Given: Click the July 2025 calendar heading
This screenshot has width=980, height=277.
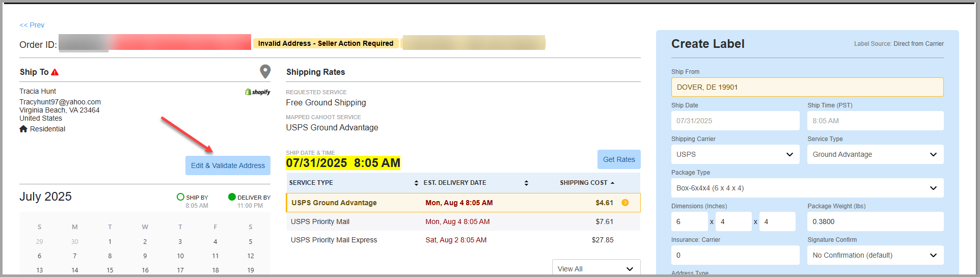Looking at the screenshot, I should [x=45, y=197].
